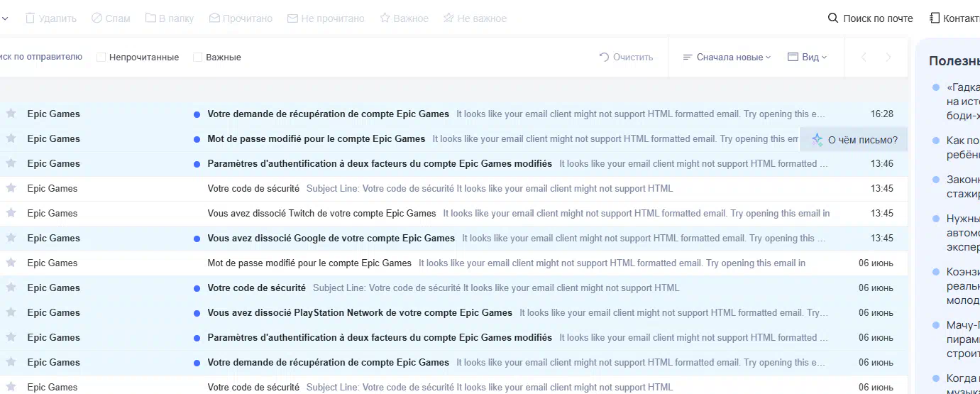Viewport: 980px width, 394px height.
Task: Go to the next page with right arrow
Action: click(888, 57)
